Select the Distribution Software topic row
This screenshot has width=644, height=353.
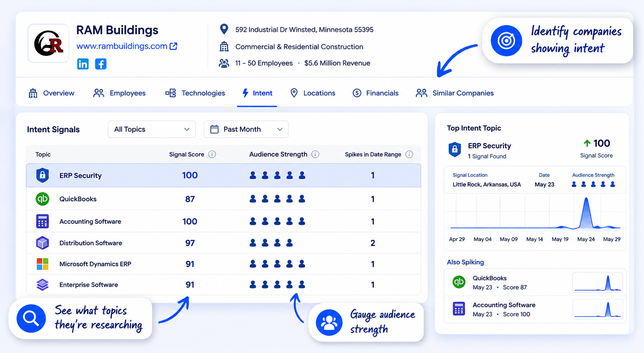[x=224, y=243]
